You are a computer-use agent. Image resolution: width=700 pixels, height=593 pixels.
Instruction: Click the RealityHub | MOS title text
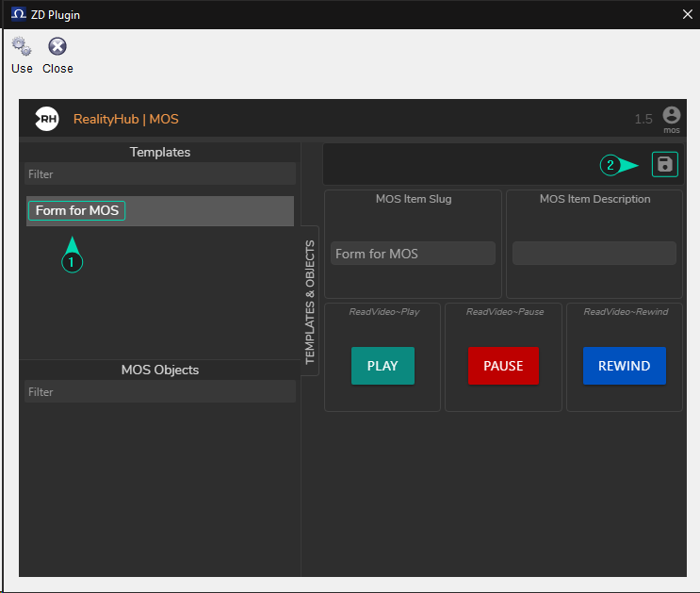125,120
